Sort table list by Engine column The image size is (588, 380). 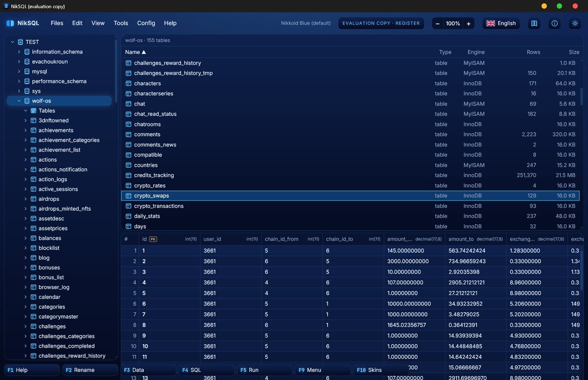(476, 52)
